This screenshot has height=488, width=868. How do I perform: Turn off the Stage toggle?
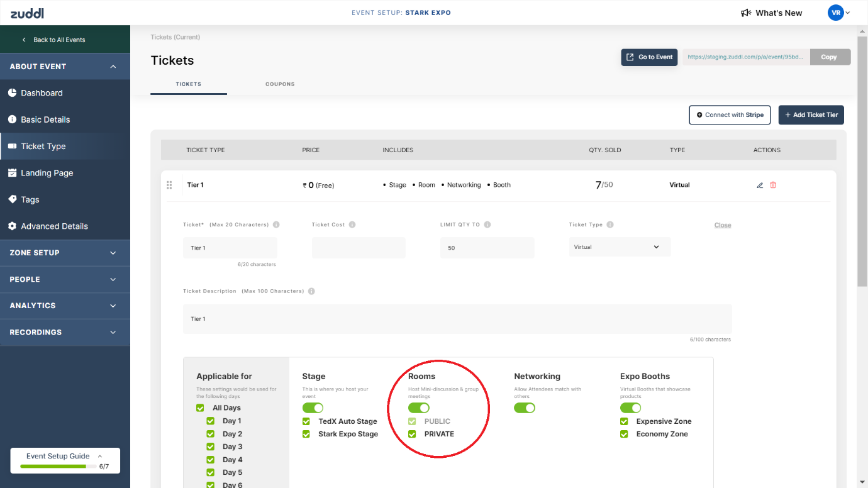[313, 408]
